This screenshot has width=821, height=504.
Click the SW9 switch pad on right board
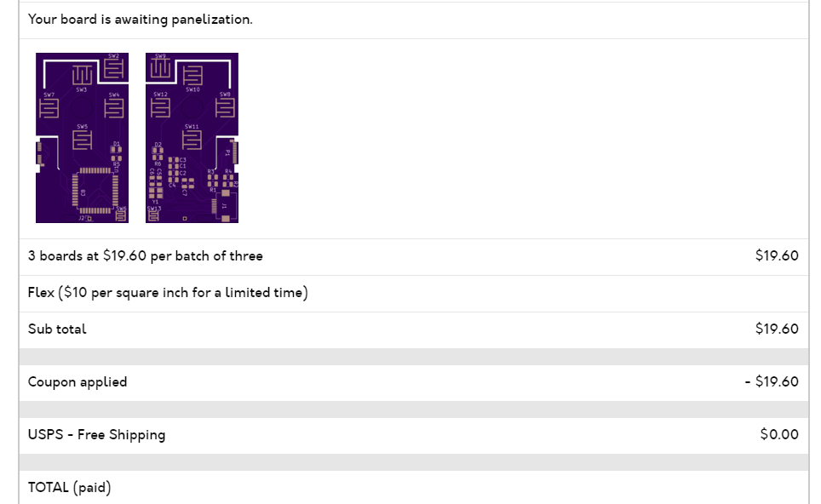160,68
